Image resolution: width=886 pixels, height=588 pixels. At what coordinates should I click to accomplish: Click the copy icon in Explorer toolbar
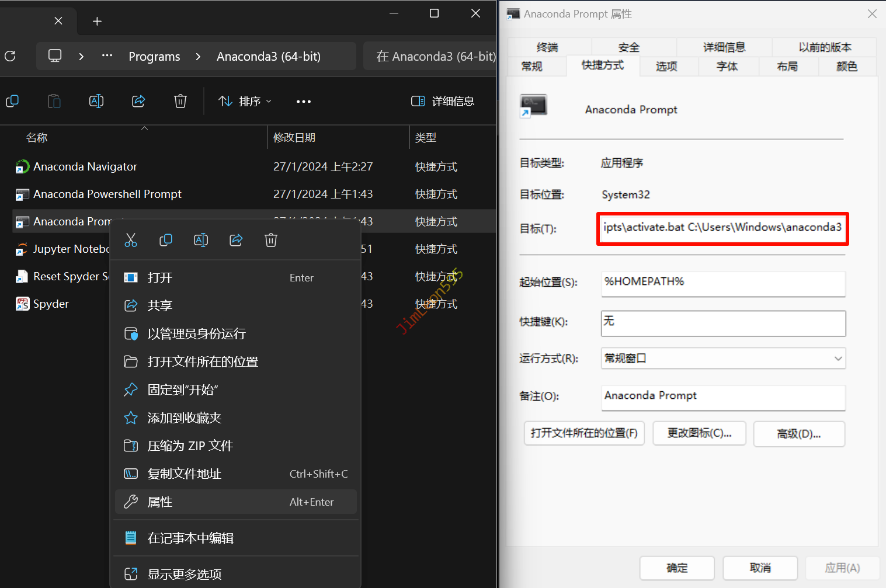(x=12, y=101)
